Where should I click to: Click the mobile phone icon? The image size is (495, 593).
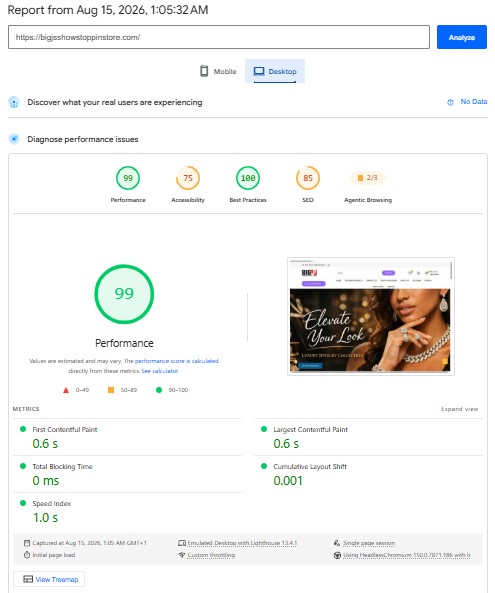coord(204,71)
